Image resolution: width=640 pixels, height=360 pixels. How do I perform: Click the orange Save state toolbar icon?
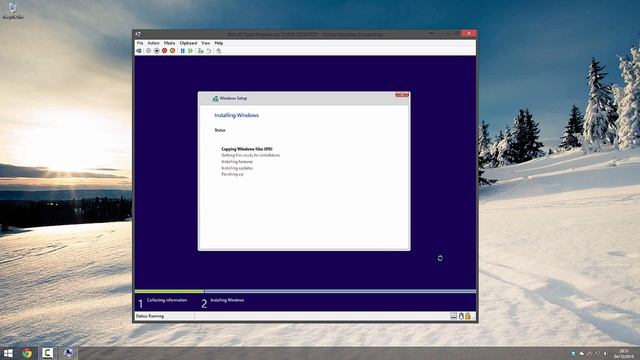[x=173, y=51]
